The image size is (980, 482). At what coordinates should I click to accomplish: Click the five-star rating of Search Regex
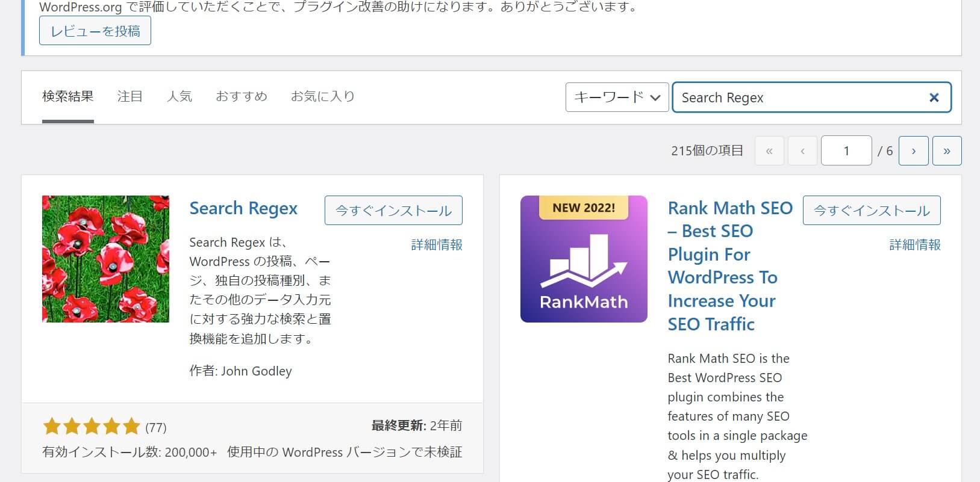[x=92, y=427]
